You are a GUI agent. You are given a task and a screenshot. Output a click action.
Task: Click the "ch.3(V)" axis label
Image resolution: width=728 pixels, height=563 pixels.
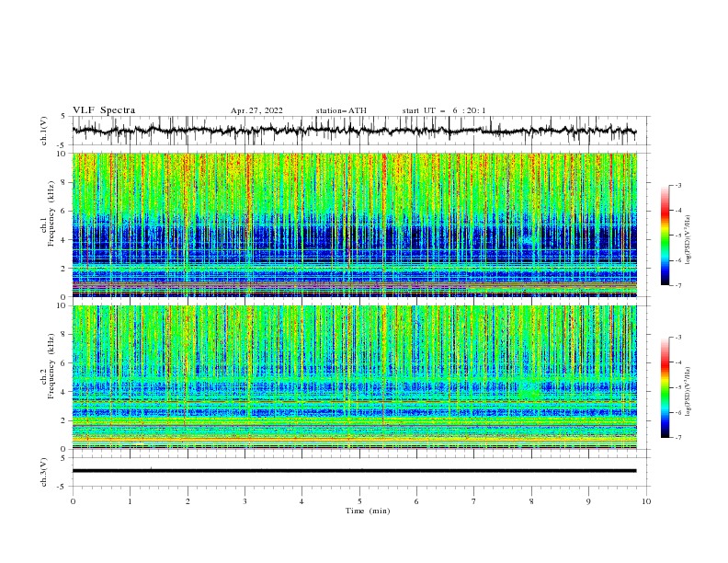(44, 472)
